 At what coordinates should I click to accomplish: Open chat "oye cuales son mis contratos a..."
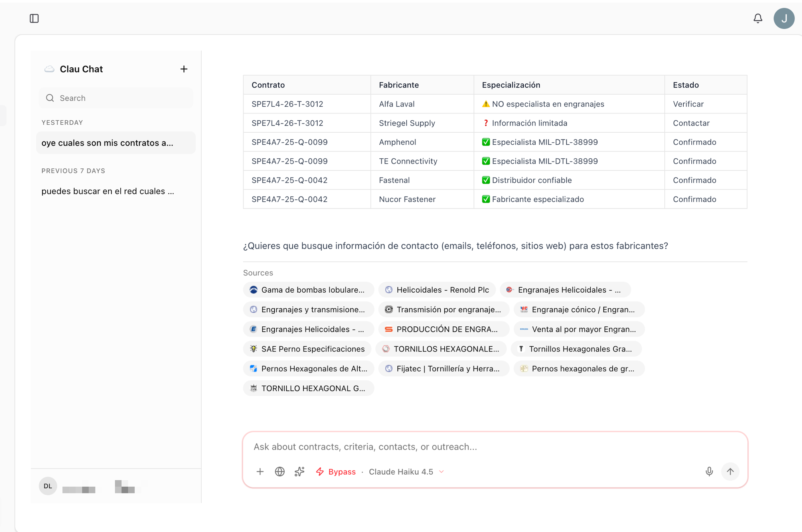(115, 143)
